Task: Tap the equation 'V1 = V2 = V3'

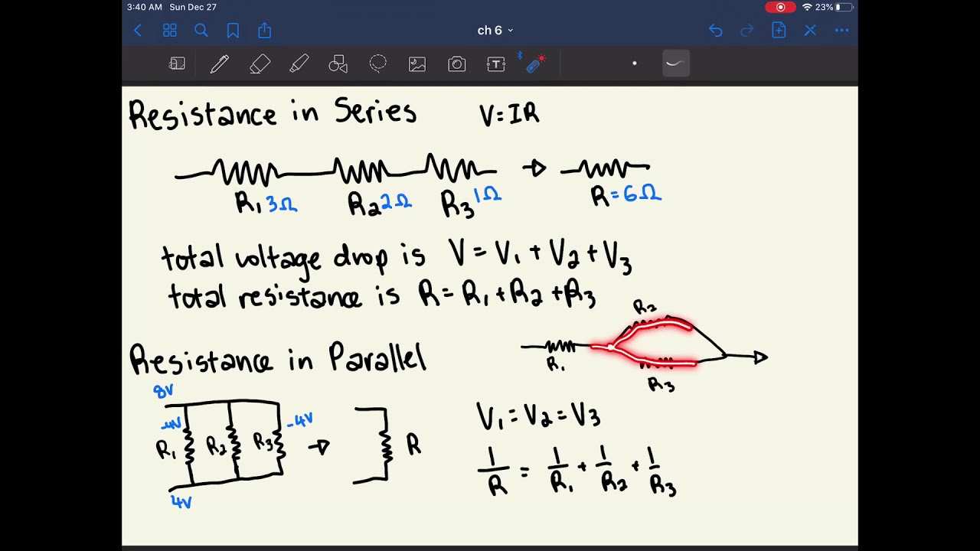Action: coord(538,417)
